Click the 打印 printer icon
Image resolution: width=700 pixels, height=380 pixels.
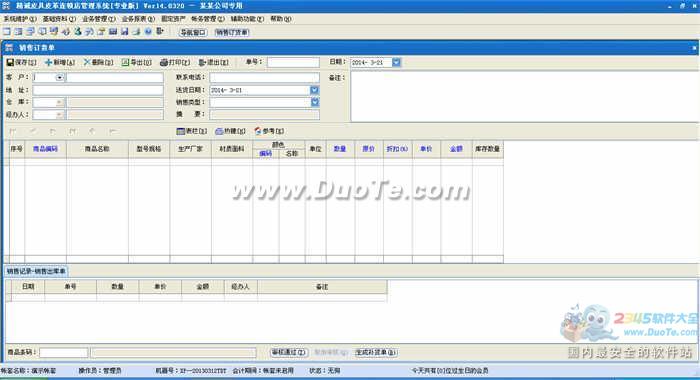164,63
